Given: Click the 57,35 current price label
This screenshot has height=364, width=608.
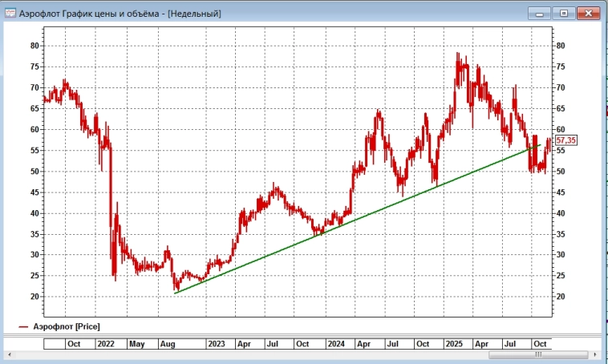Looking at the screenshot, I should pos(566,140).
